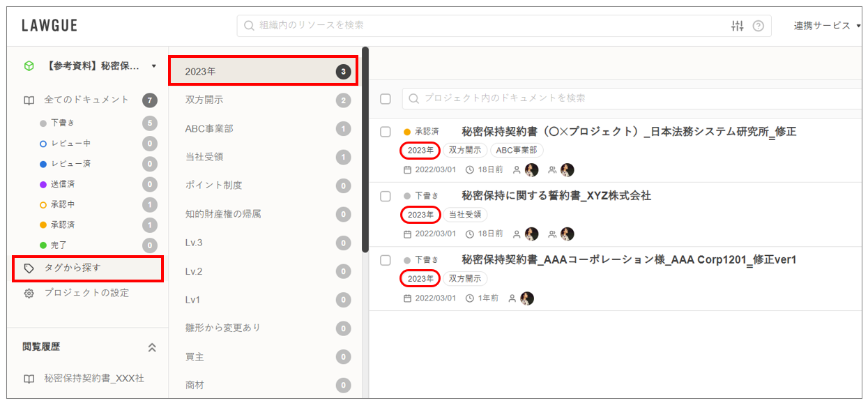Open 秘密保持契約書_XXX社 from history
The width and height of the screenshot is (868, 403).
[x=94, y=379]
